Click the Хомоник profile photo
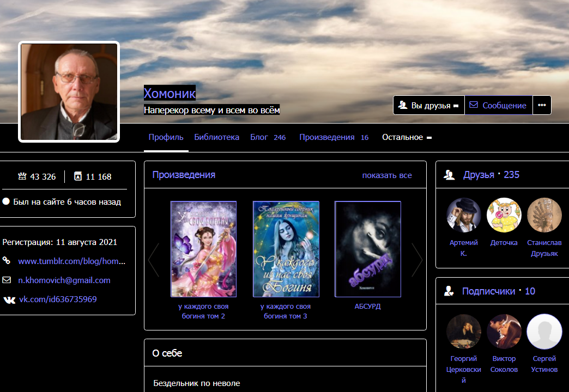This screenshot has height=392, width=569. (69, 92)
